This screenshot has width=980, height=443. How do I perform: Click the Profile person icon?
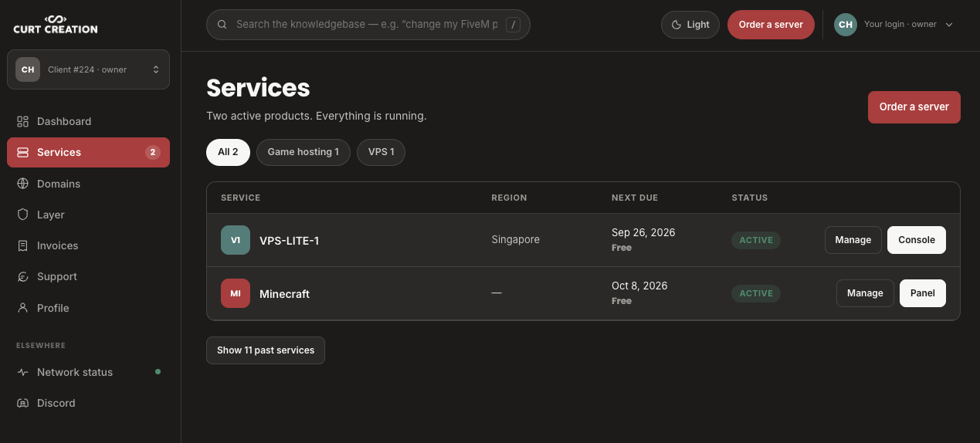pos(22,308)
